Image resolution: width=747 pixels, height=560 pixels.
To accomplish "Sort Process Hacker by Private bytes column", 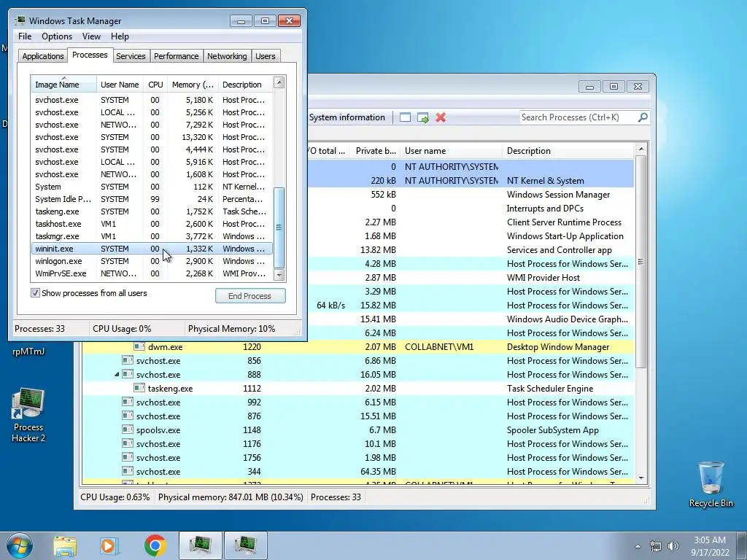I will coord(375,150).
